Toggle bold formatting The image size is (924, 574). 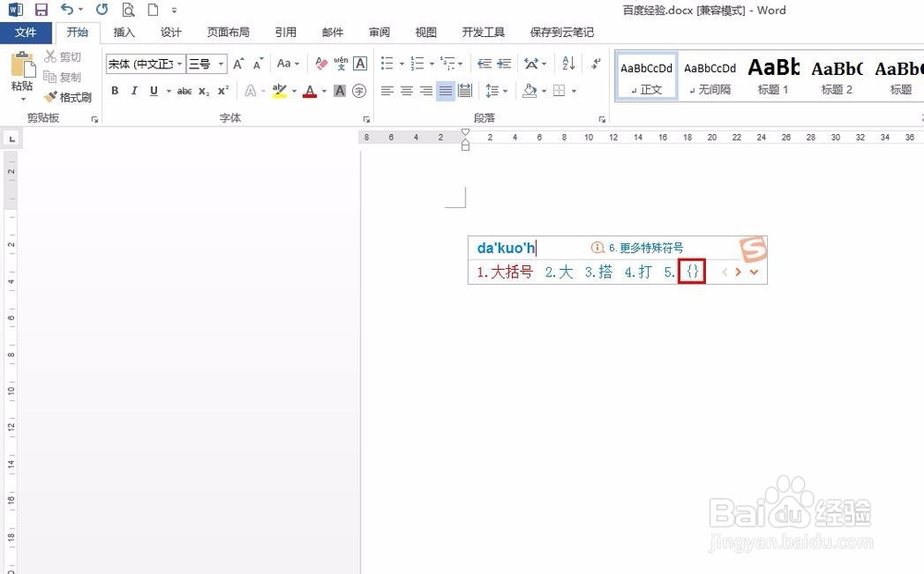coord(115,91)
